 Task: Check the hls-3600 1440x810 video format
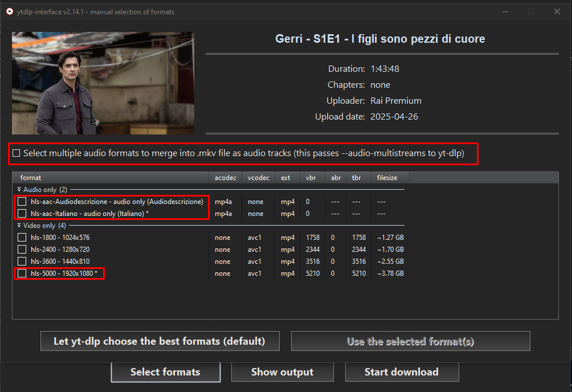[22, 262]
